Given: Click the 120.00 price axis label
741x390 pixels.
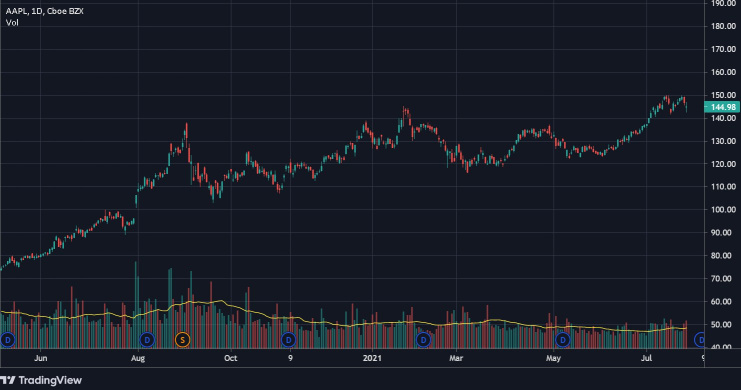Looking at the screenshot, I should [724, 164].
